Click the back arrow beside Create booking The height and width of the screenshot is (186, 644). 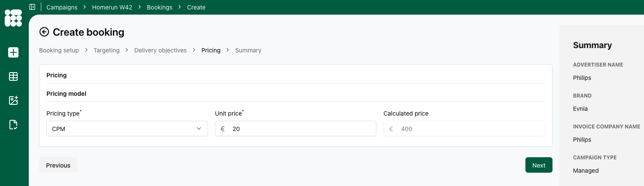[x=44, y=32]
